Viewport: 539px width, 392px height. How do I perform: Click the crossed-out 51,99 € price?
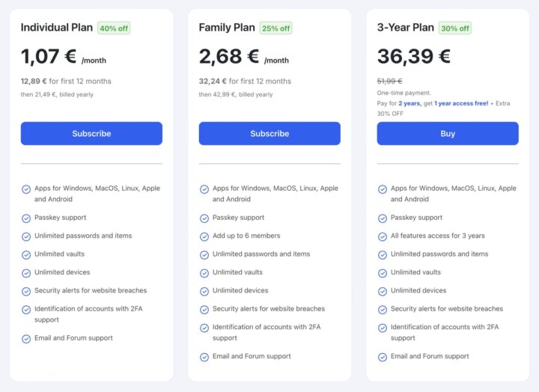(x=389, y=81)
